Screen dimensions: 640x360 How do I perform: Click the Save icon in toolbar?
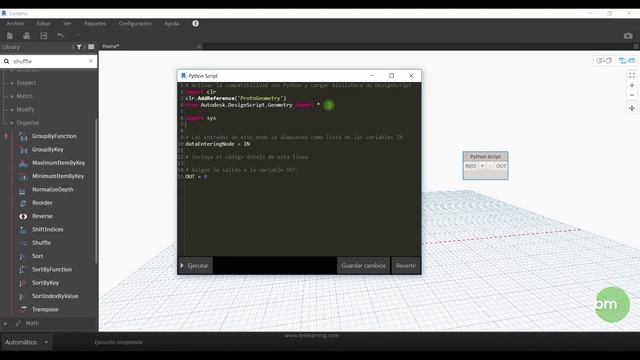[44, 36]
